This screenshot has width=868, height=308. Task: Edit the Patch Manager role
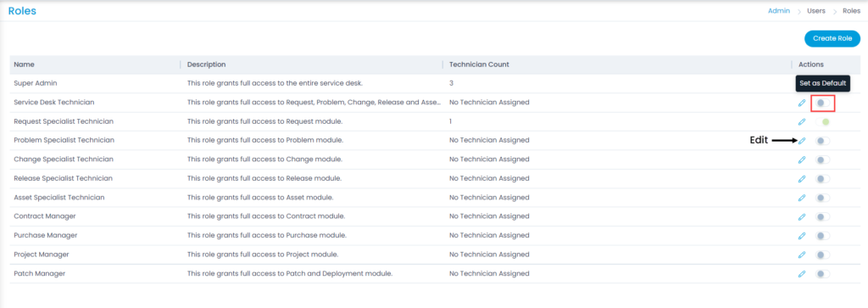tap(802, 274)
